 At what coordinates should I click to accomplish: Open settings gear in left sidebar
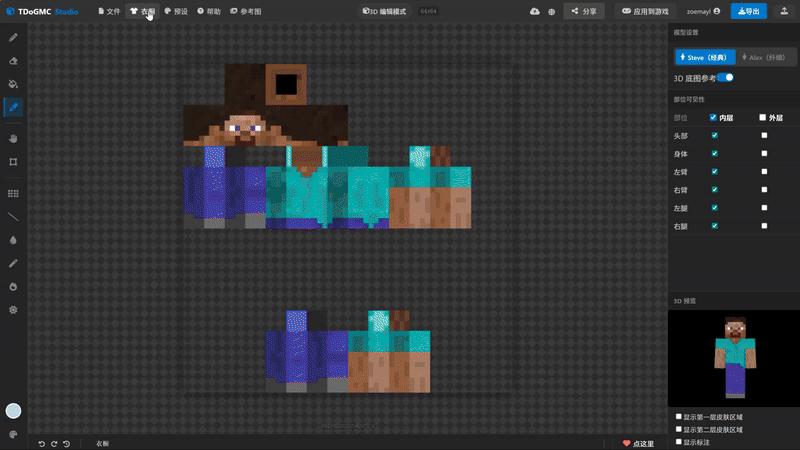coord(13,310)
